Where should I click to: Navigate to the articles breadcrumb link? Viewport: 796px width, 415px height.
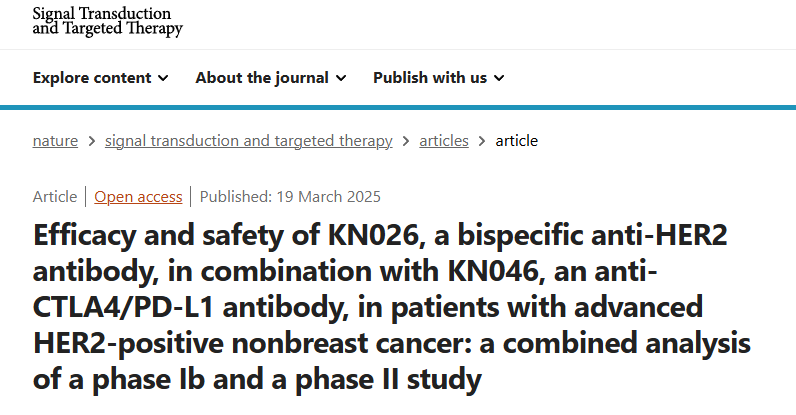point(444,141)
